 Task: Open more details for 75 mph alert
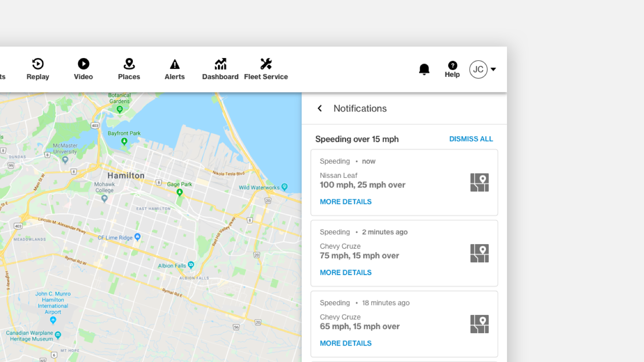click(346, 272)
